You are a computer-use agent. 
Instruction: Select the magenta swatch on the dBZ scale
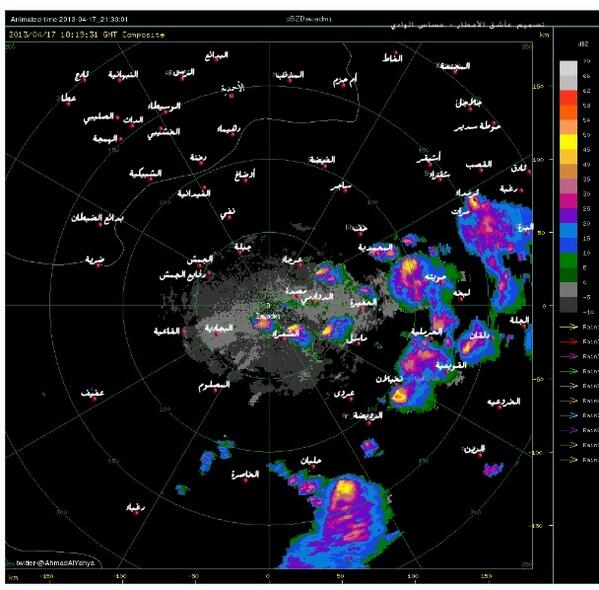568,201
